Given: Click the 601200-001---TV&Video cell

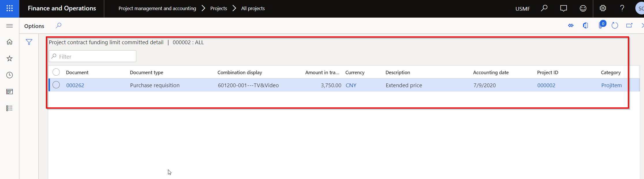Looking at the screenshot, I should click(x=248, y=85).
